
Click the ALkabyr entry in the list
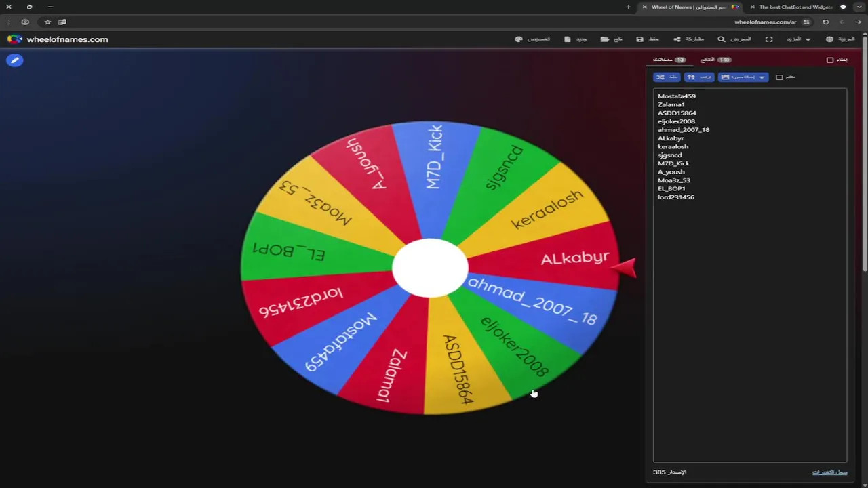tap(671, 138)
